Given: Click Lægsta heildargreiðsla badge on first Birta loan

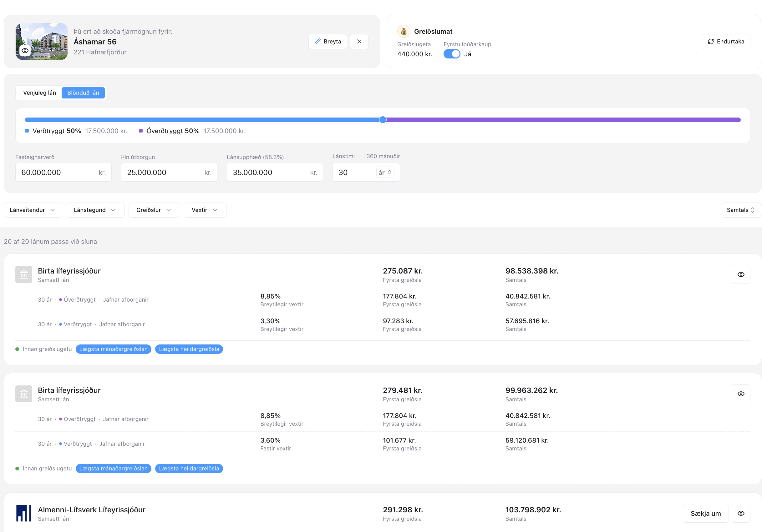Looking at the screenshot, I should (189, 349).
